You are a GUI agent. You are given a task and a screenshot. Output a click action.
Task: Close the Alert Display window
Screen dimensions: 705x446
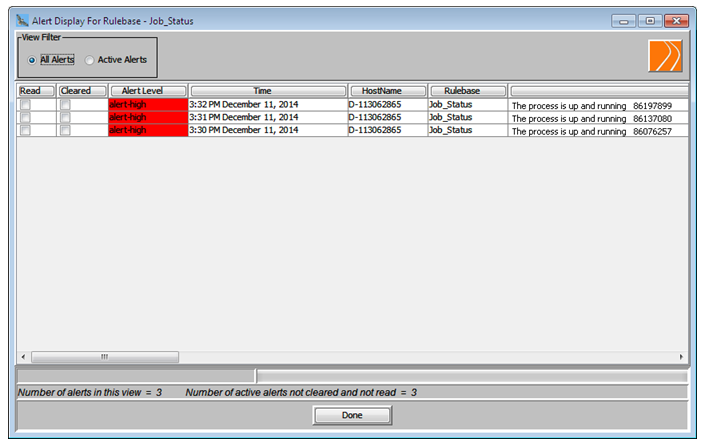point(676,21)
